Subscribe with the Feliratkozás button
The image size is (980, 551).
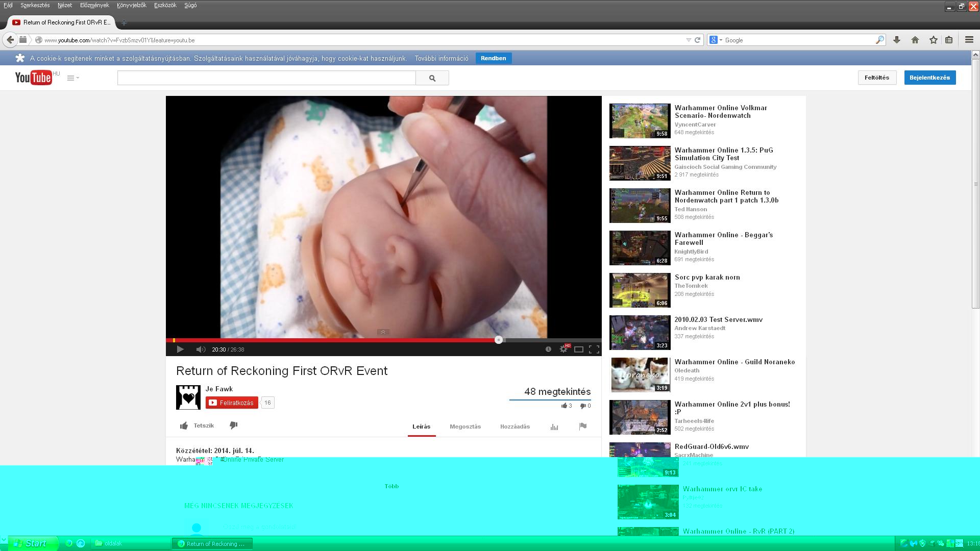coord(232,403)
